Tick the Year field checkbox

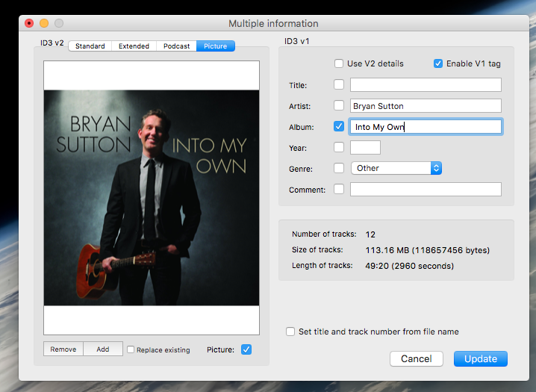pyautogui.click(x=339, y=147)
